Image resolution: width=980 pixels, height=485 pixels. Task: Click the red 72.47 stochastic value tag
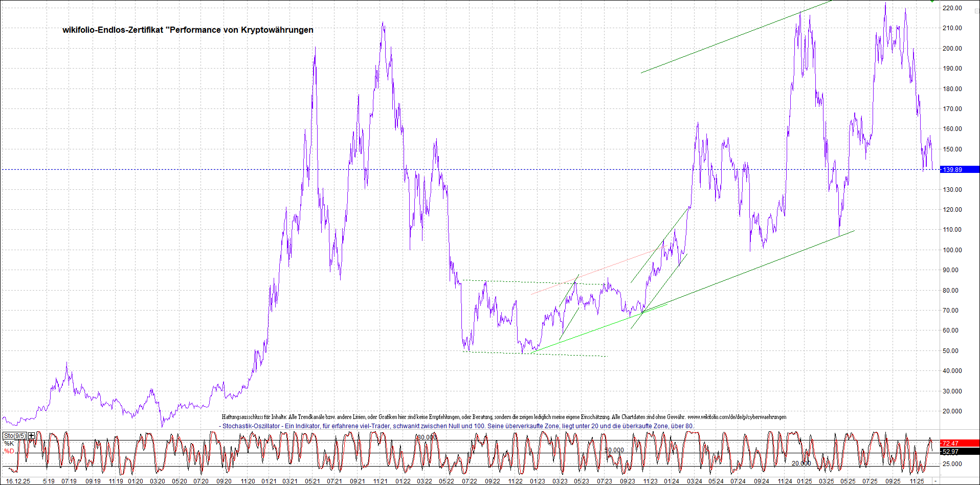click(959, 443)
